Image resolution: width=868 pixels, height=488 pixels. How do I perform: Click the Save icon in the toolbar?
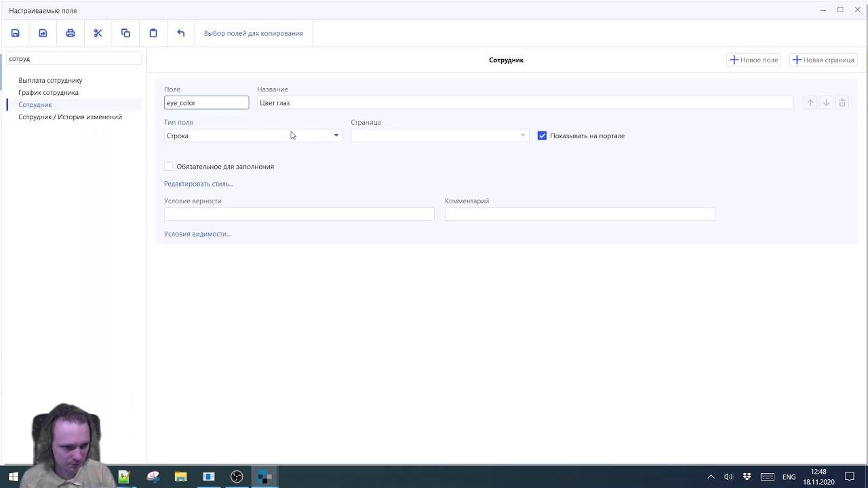pos(16,33)
